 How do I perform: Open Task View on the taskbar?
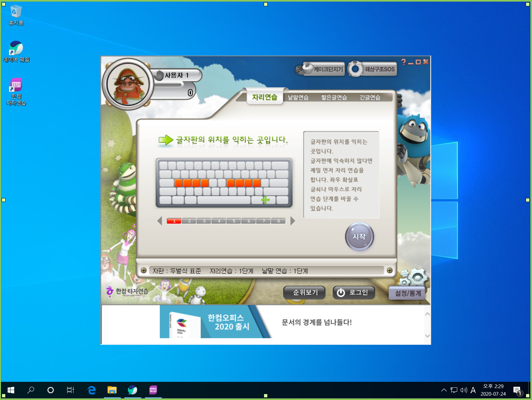point(70,390)
